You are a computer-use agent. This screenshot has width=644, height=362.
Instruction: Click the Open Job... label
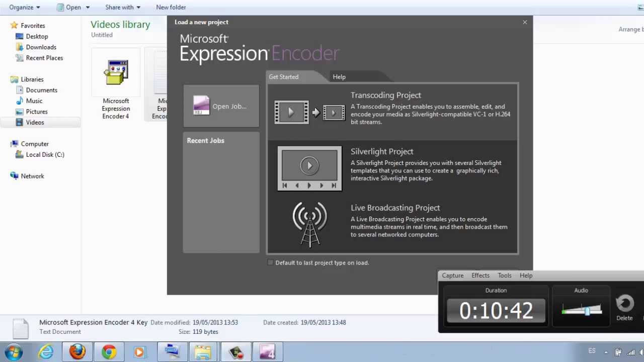coord(229,106)
